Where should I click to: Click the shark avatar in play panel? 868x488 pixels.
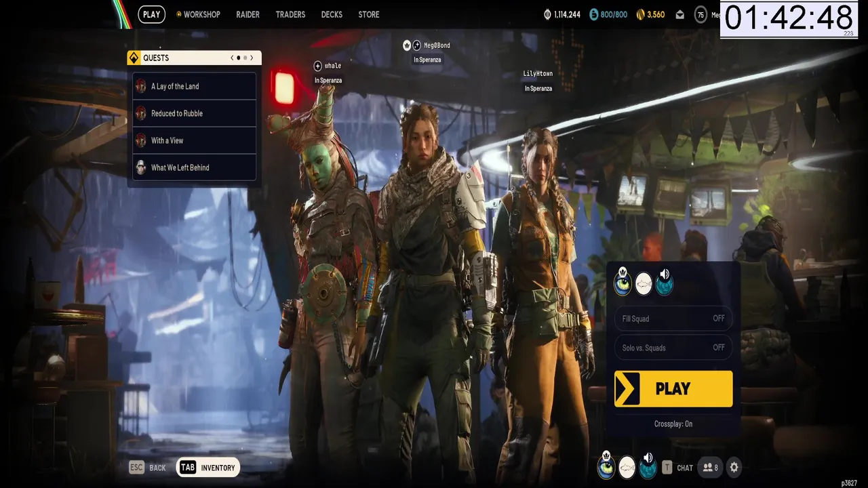tap(644, 284)
